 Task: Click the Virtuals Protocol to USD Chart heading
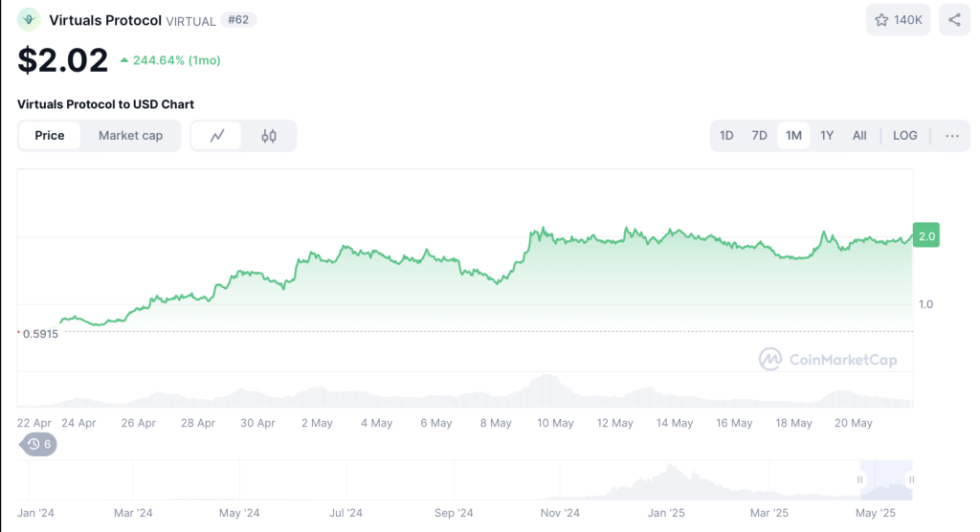105,104
